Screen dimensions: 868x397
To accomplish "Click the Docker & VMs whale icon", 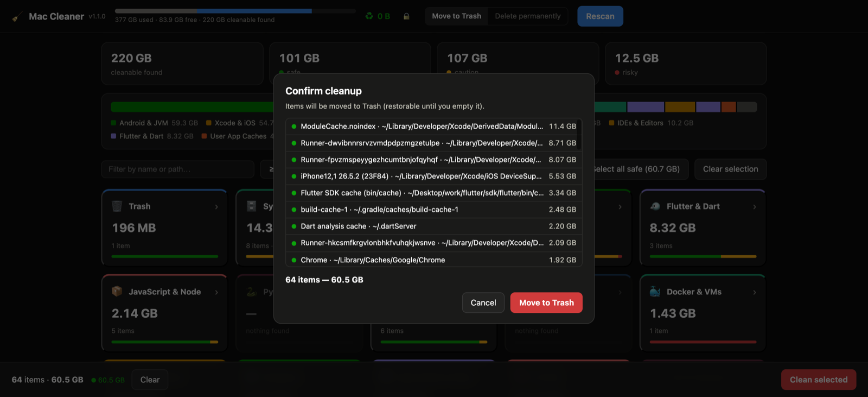I will click(x=655, y=292).
